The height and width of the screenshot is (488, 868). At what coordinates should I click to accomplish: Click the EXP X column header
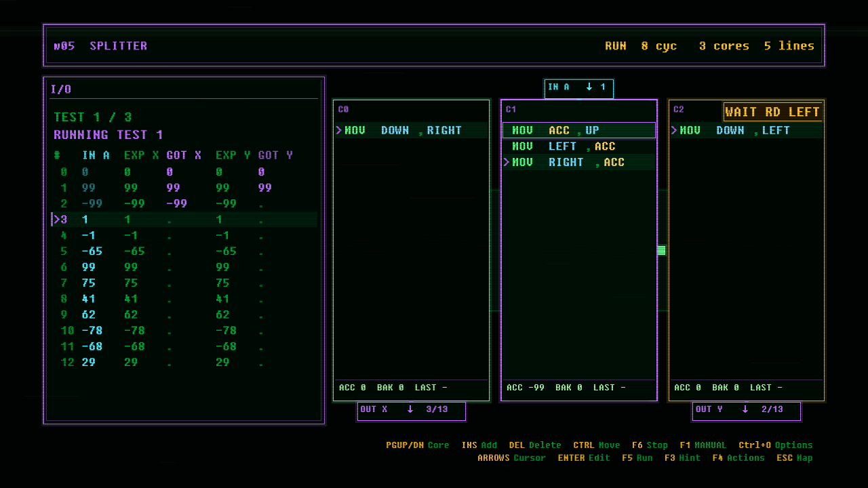[x=142, y=155]
